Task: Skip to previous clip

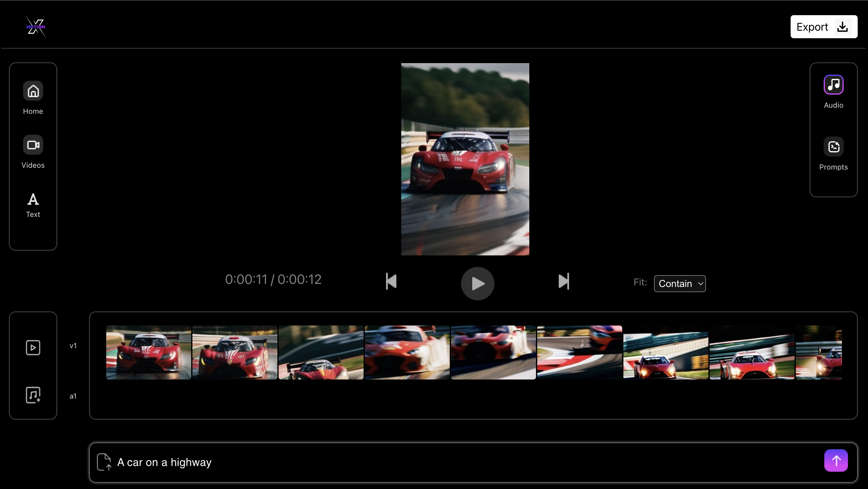Action: click(x=391, y=281)
